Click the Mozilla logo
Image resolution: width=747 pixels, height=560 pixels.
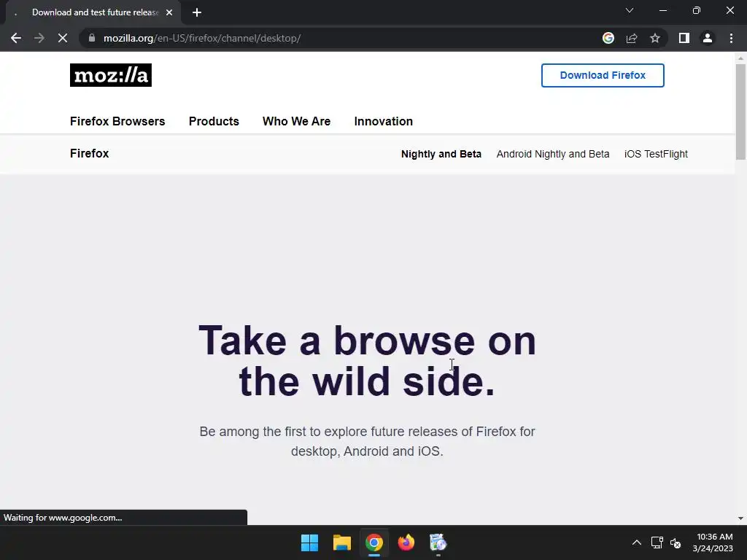(111, 75)
